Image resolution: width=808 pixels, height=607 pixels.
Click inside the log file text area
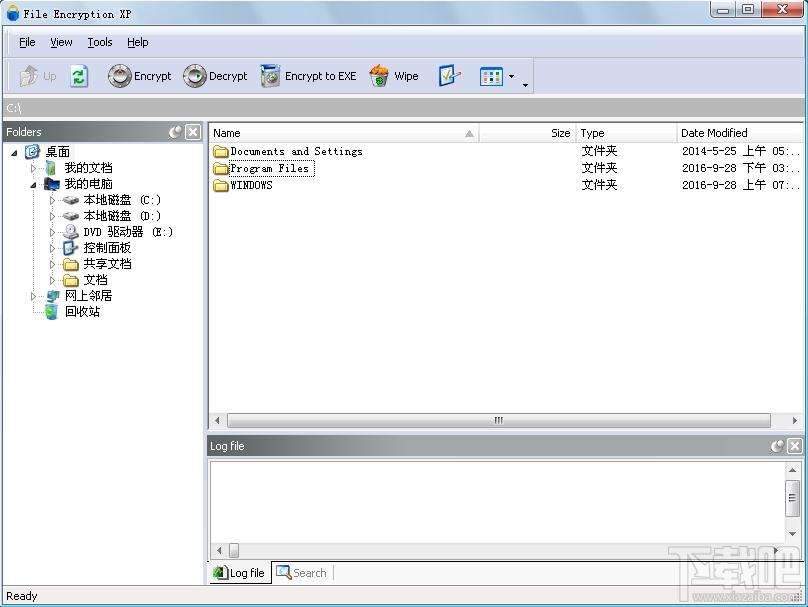[497, 501]
